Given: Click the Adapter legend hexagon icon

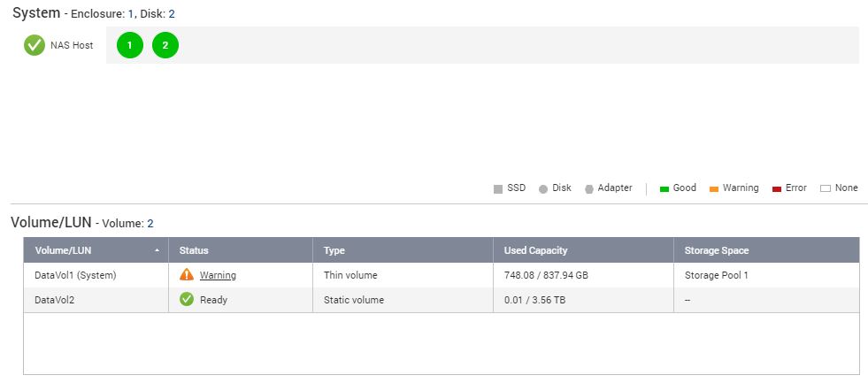Looking at the screenshot, I should [588, 188].
